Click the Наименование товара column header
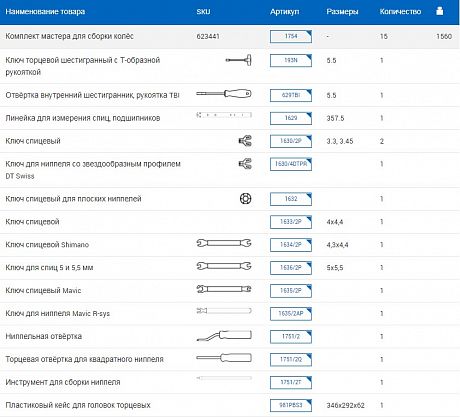460x417 pixels. tap(45, 12)
